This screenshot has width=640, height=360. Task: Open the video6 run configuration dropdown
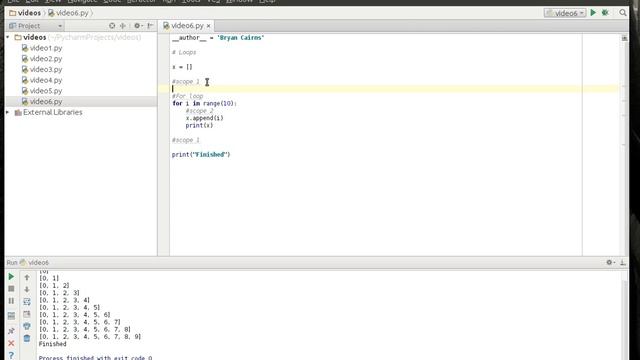[565, 13]
